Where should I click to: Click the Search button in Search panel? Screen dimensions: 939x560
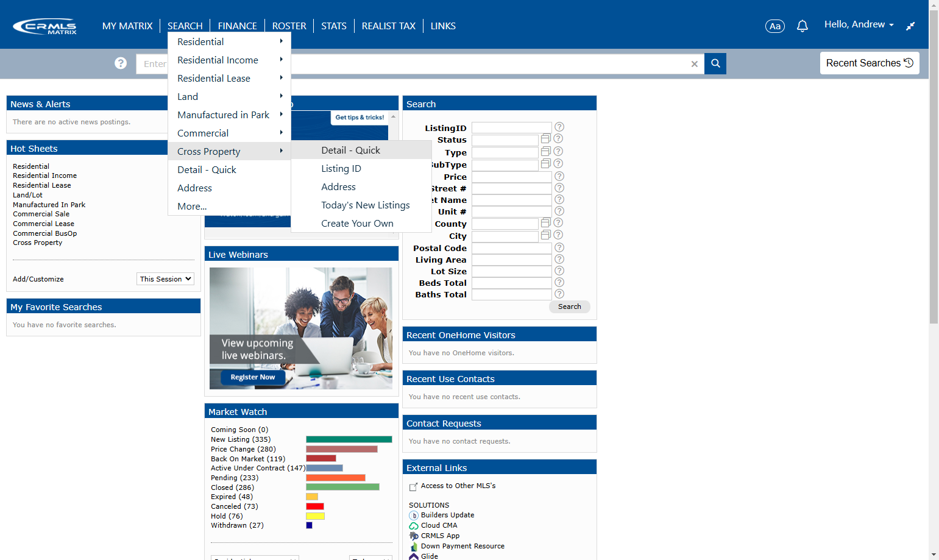click(x=570, y=307)
